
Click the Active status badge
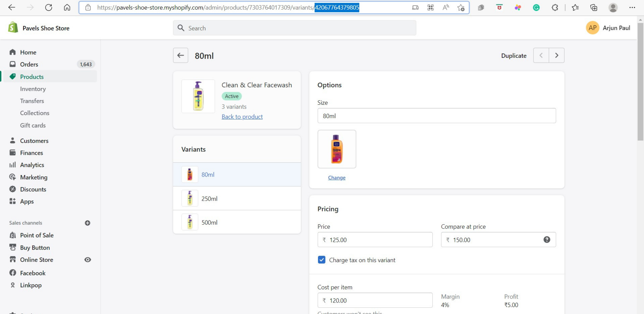pyautogui.click(x=231, y=96)
